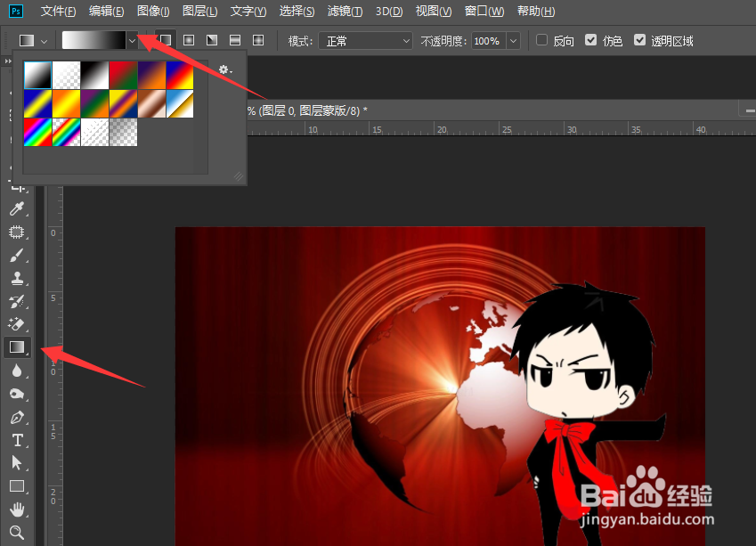Pick transparent rainbow gradient swatch
The image size is (756, 546).
pyautogui.click(x=66, y=132)
